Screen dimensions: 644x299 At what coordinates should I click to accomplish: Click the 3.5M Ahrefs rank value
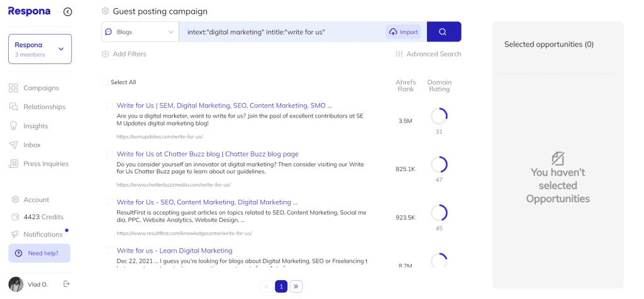[x=406, y=121]
